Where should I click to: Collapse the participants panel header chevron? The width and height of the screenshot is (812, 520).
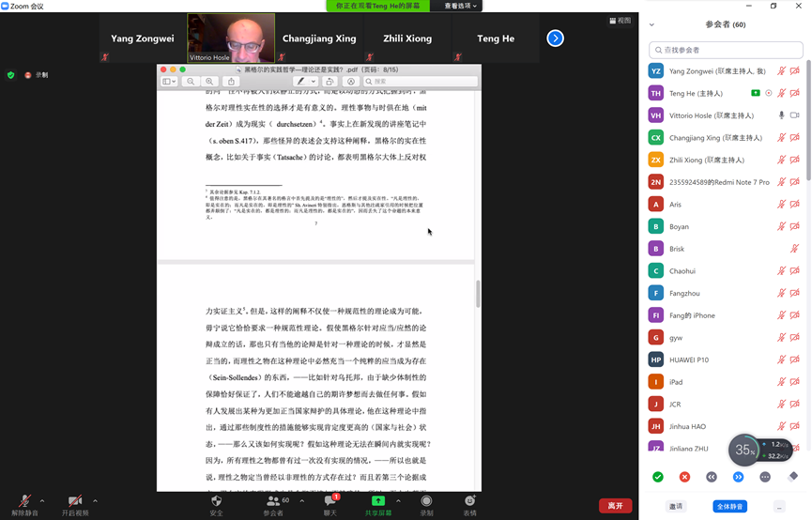point(652,24)
